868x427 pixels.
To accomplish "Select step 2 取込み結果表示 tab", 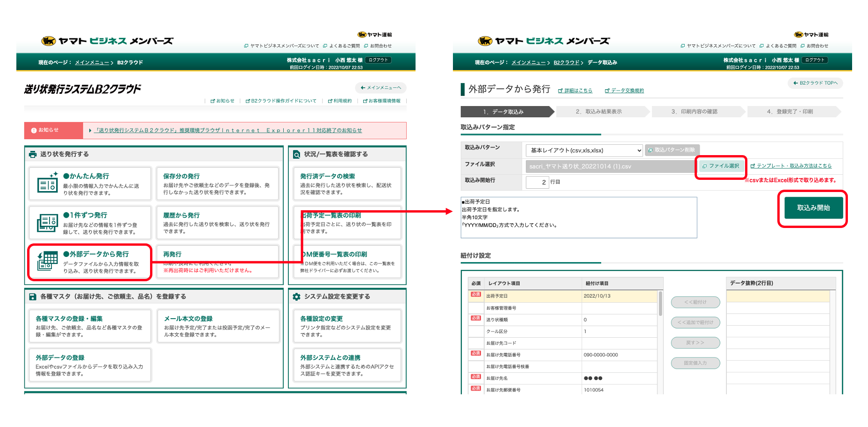I will coord(602,112).
